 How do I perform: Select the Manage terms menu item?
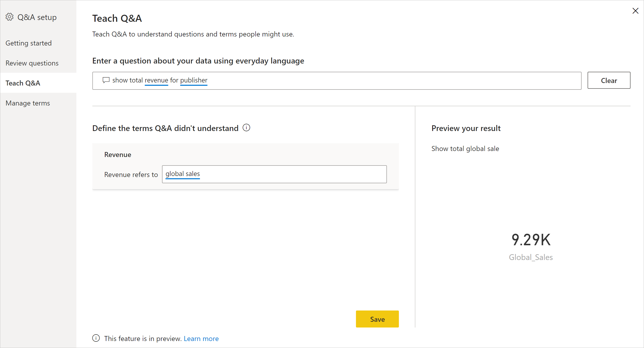[28, 102]
